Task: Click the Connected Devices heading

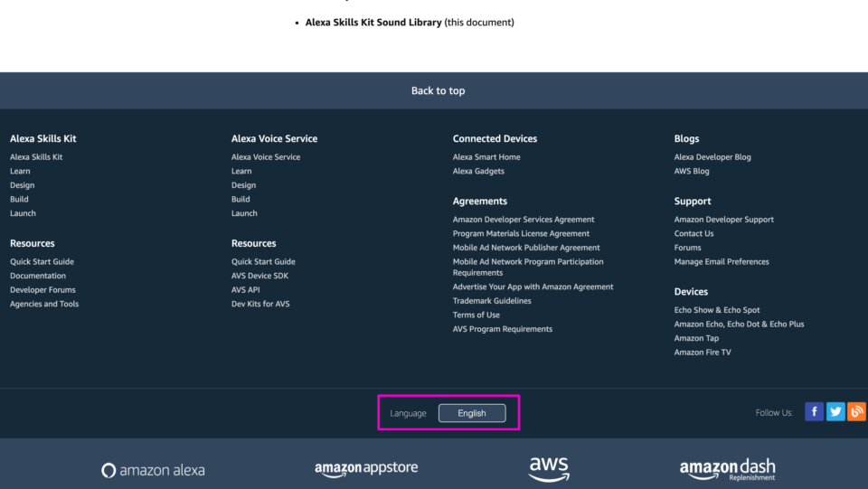Action: (x=495, y=139)
